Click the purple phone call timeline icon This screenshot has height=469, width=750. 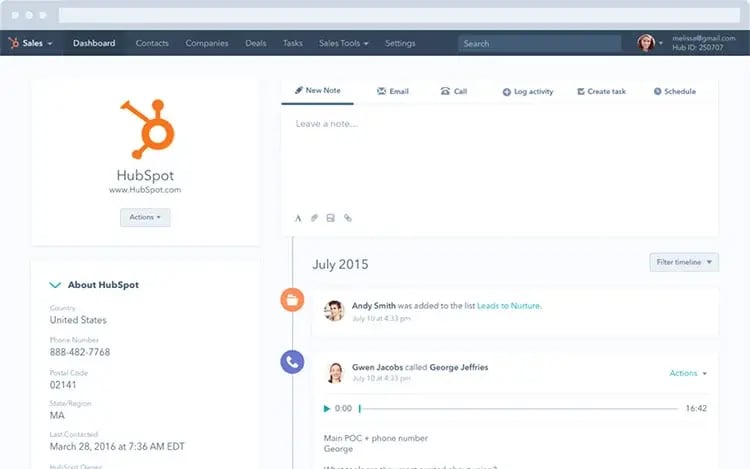292,362
